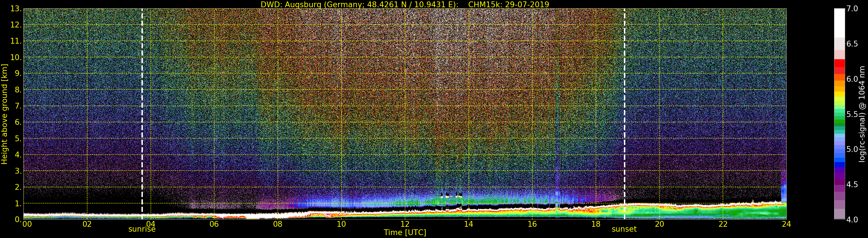Click time axis tick '16'
868x238 pixels.
[532, 224]
